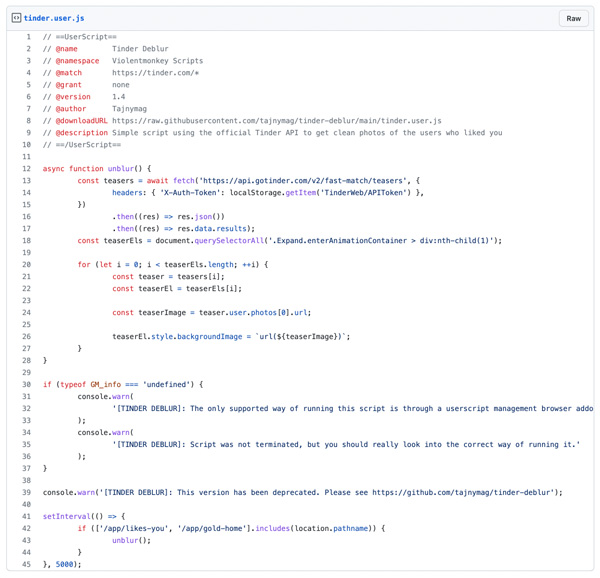Viewport: 600px width, 578px height.
Task: Click 'setInterval' on line 41
Action: pos(67,516)
